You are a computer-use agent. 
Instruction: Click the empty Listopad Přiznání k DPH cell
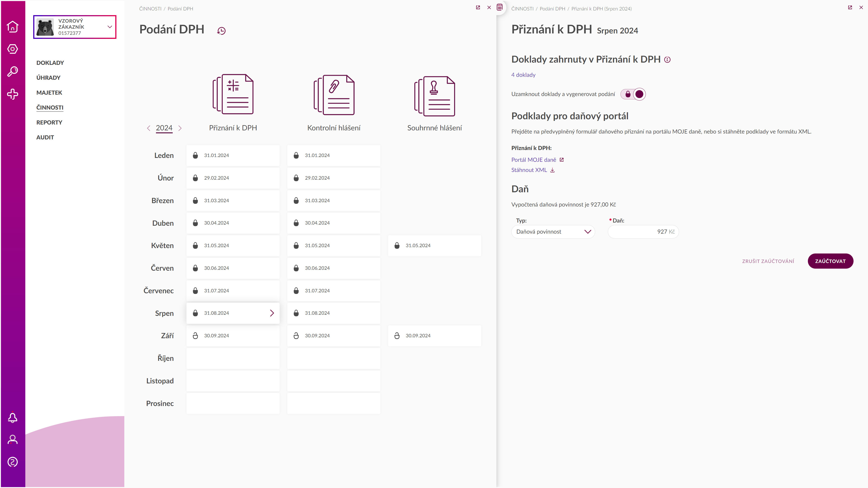tap(233, 381)
